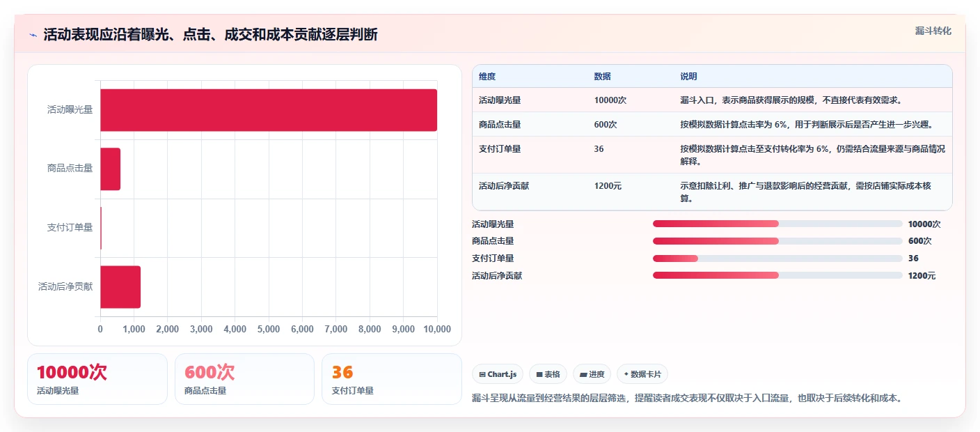Click the sparkle icon in the 数据卡片 chip

[x=626, y=374]
